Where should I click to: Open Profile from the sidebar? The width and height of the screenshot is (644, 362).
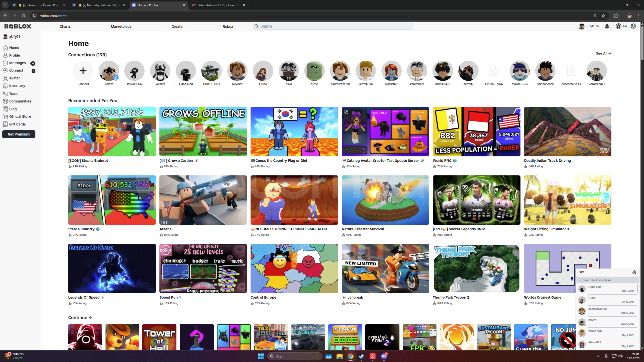point(14,55)
